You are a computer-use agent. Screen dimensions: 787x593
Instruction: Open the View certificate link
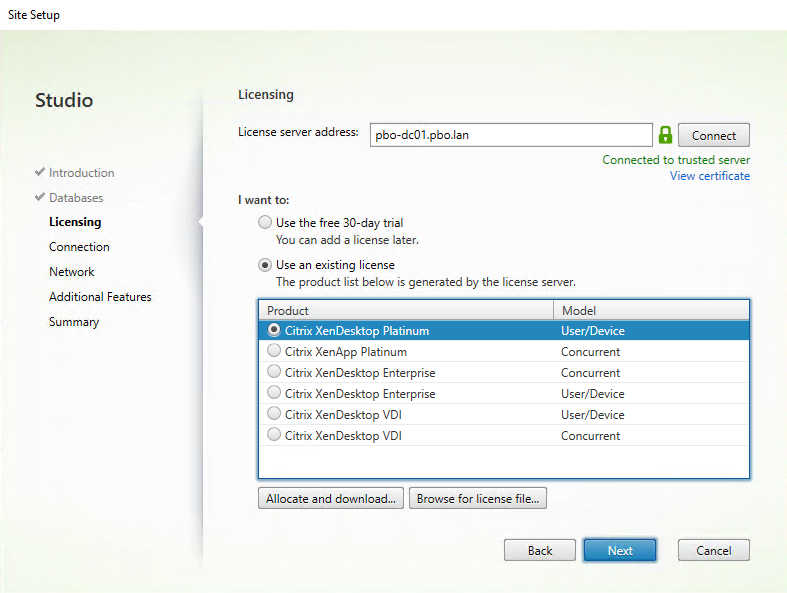(x=710, y=176)
